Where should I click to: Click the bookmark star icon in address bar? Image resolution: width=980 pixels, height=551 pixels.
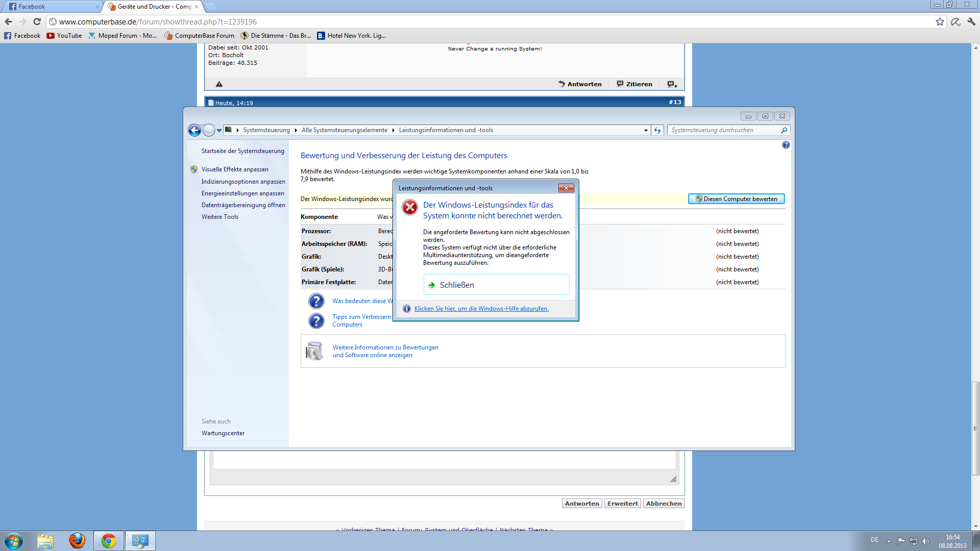(x=940, y=21)
